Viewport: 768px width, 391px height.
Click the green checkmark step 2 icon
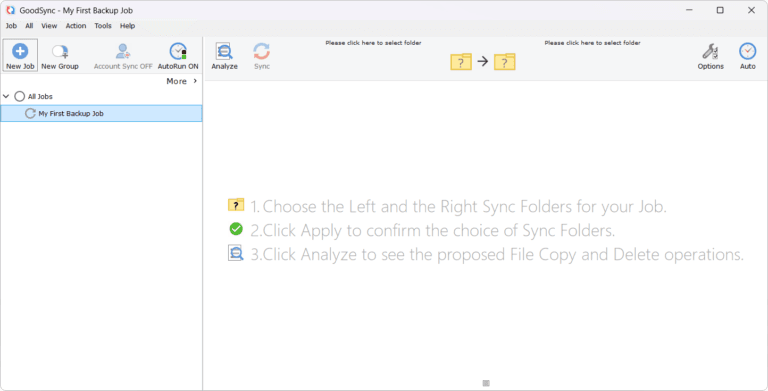click(236, 228)
